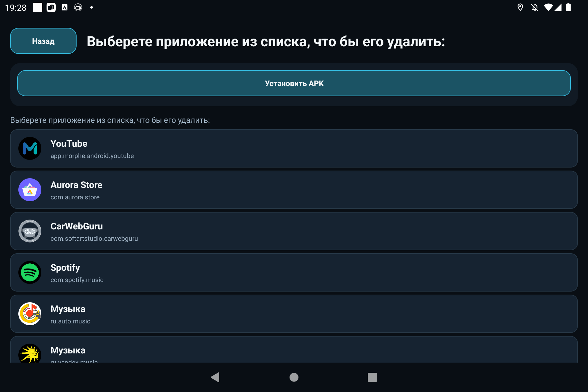Select the Yandex Музыка app icon
The width and height of the screenshot is (588, 392).
(30, 353)
